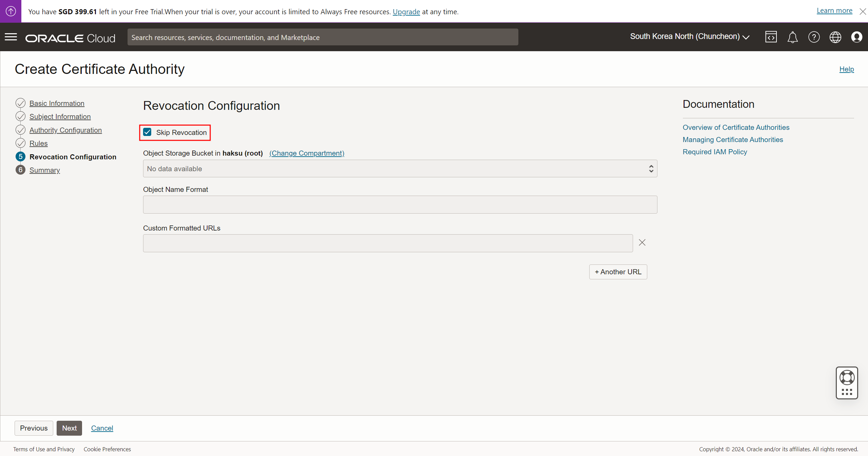The width and height of the screenshot is (868, 456).
Task: Click the Object Name Format field
Action: [x=400, y=204]
